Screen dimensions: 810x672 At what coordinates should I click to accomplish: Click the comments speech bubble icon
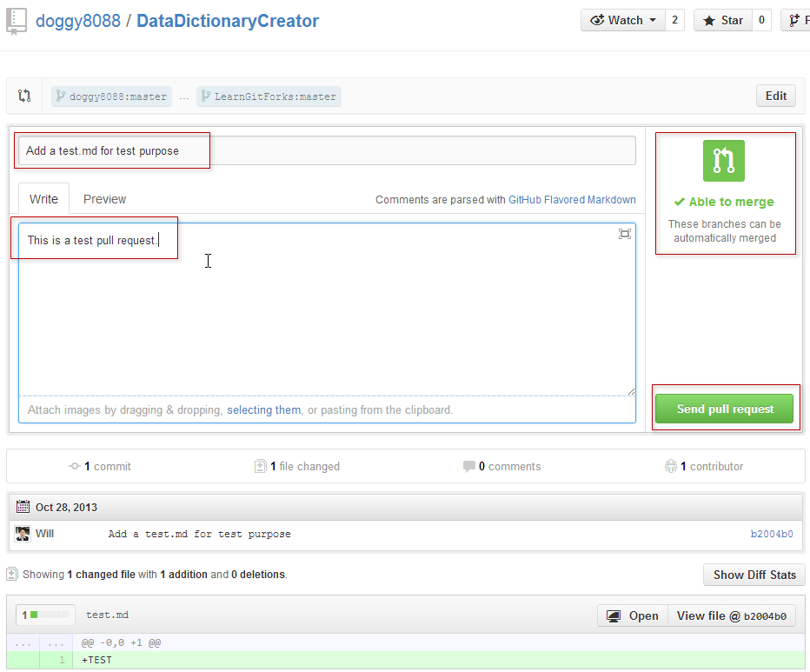point(469,467)
